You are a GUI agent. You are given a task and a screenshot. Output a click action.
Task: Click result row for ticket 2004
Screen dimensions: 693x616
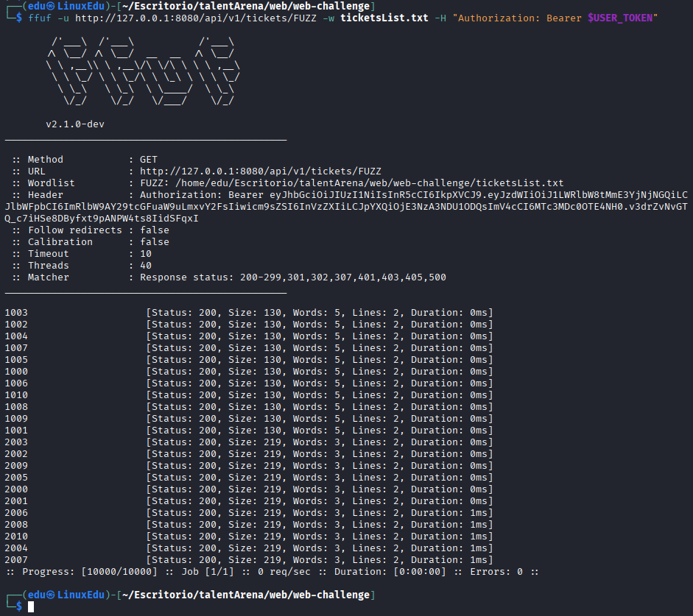249,548
